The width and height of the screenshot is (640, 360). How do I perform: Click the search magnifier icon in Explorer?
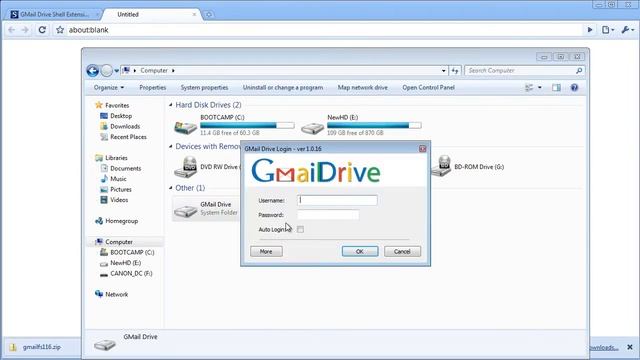click(x=579, y=71)
